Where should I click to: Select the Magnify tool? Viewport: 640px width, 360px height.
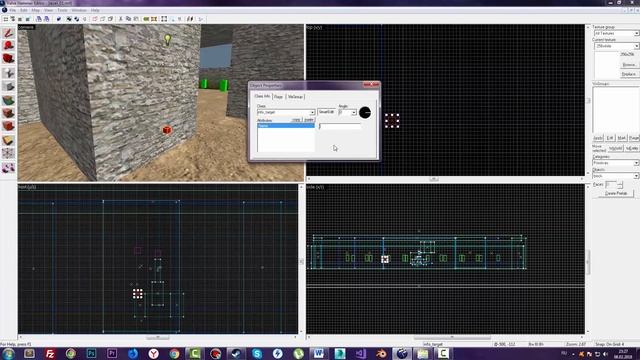click(x=8, y=46)
